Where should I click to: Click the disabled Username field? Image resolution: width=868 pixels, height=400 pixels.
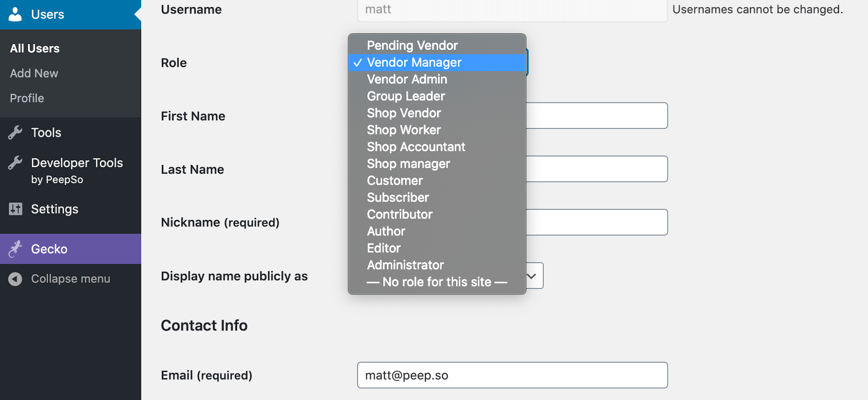[x=512, y=10]
